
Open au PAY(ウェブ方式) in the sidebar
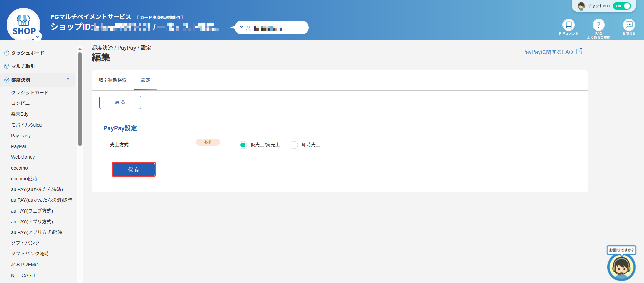pos(32,211)
